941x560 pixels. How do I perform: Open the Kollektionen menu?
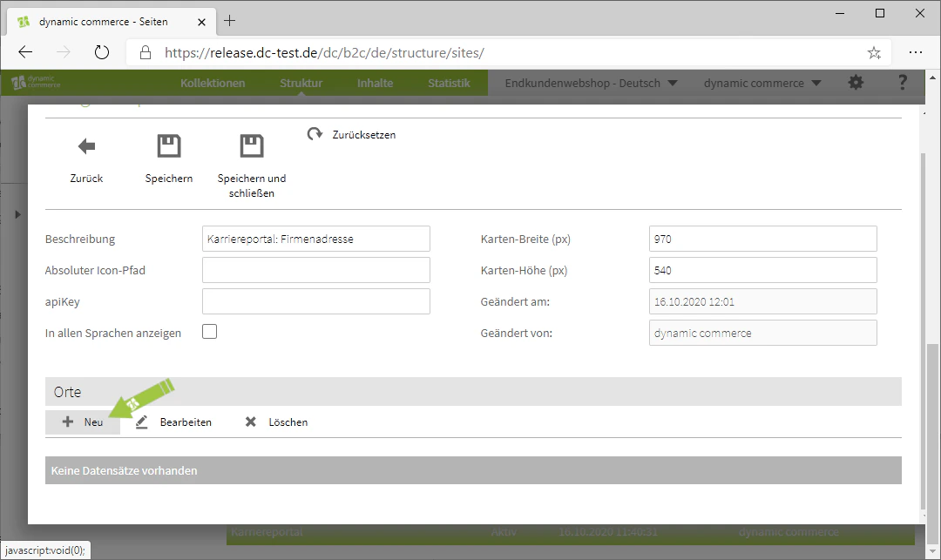(213, 84)
